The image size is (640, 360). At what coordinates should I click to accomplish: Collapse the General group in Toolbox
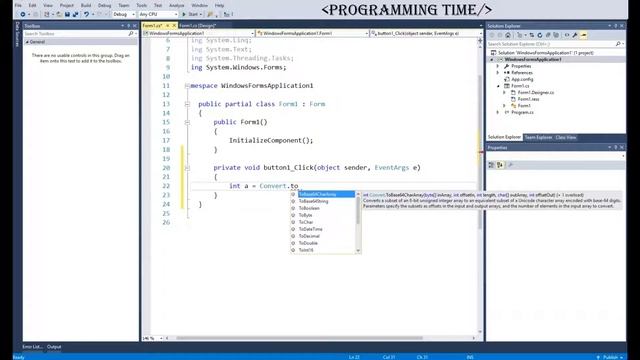click(27, 42)
